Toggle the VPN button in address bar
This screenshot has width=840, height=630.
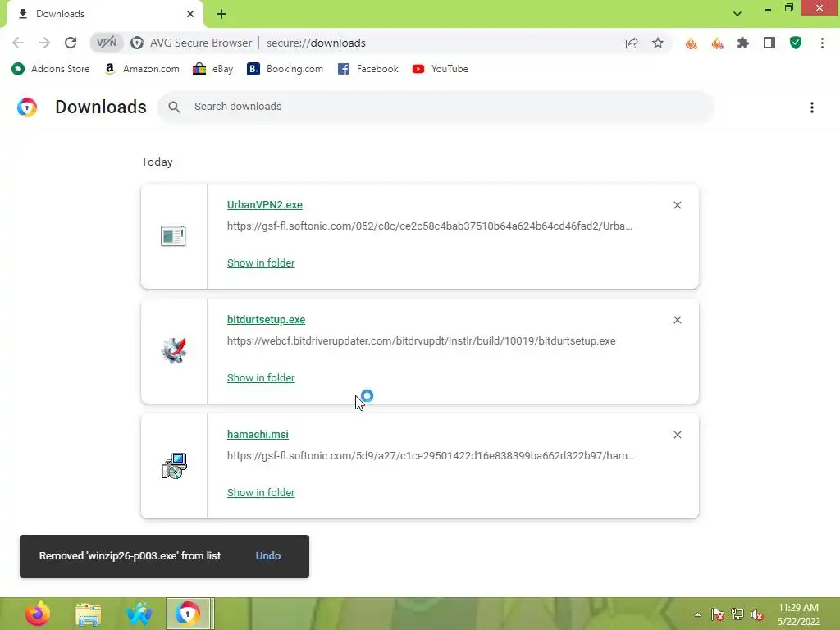pos(106,43)
